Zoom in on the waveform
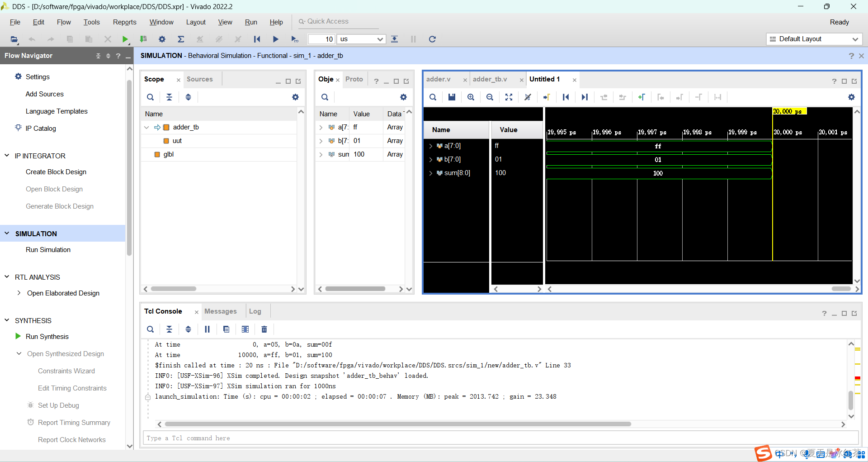This screenshot has width=868, height=462. click(471, 97)
